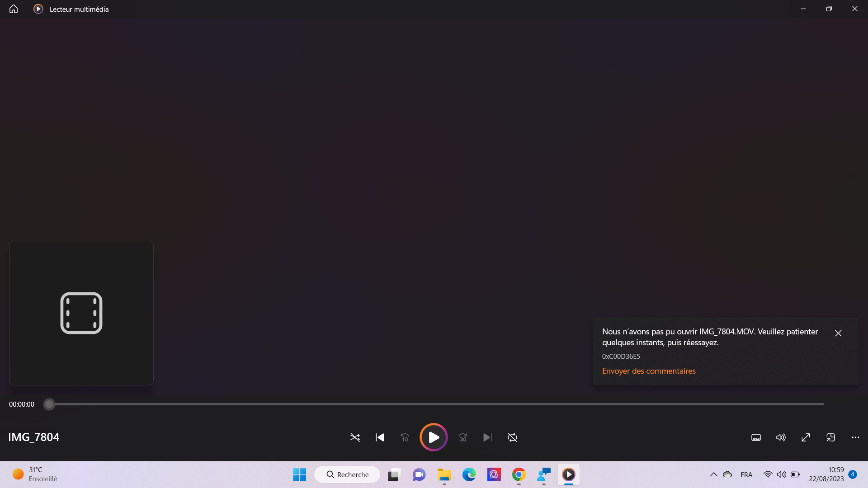Open the more options menu
This screenshot has height=488, width=868.
pyautogui.click(x=855, y=437)
